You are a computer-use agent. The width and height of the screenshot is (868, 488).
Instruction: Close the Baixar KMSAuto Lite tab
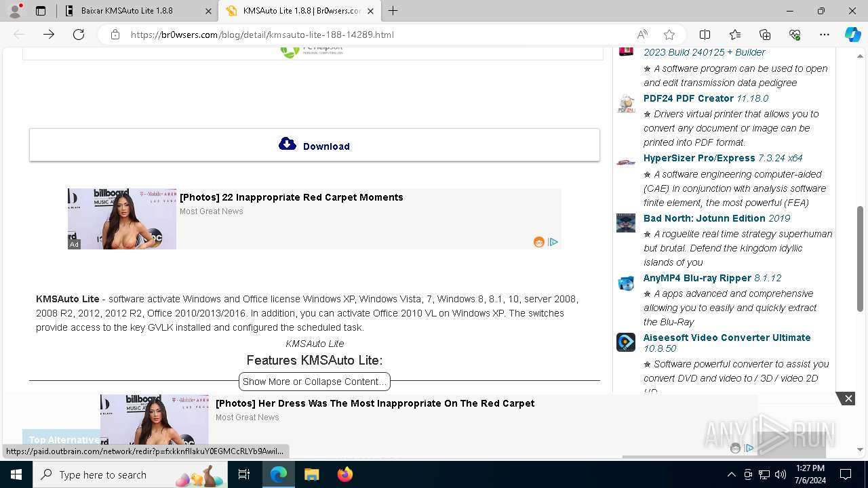209,11
